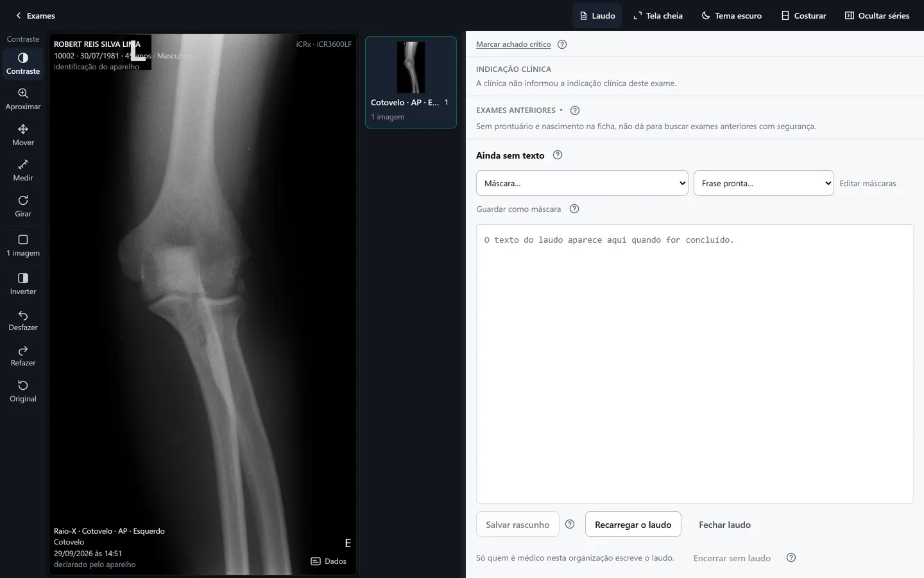This screenshot has width=924, height=578.
Task: Expand the Exames anteriores disclosure
Action: coord(519,110)
